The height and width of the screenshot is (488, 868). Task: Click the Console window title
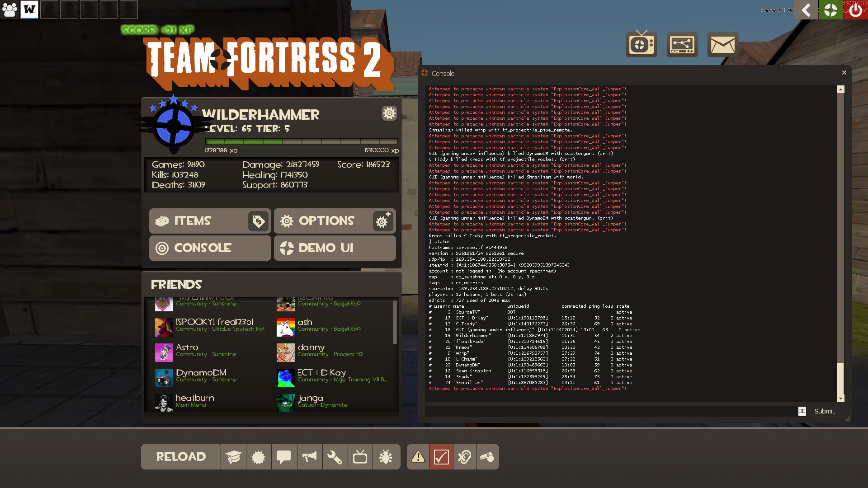pos(443,73)
